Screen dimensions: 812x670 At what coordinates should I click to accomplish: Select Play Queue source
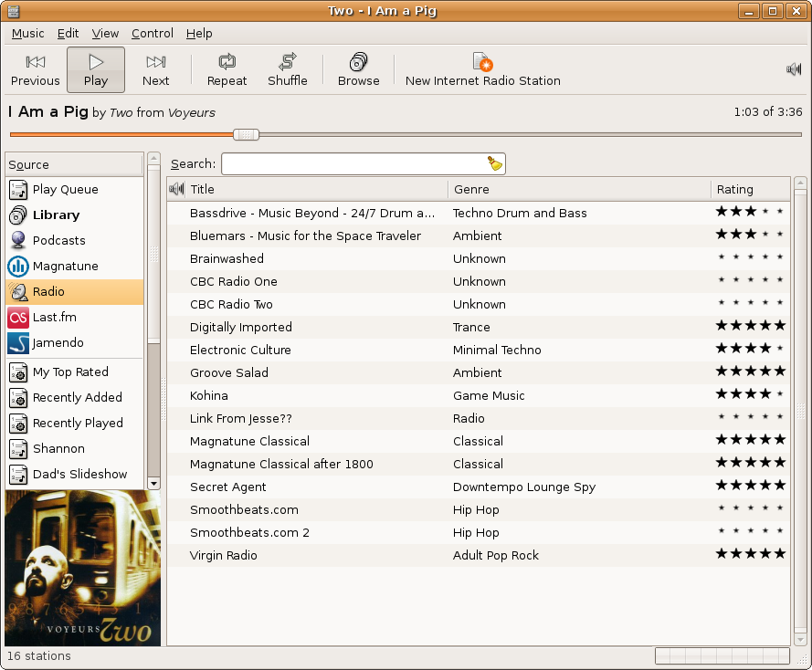coord(75,189)
